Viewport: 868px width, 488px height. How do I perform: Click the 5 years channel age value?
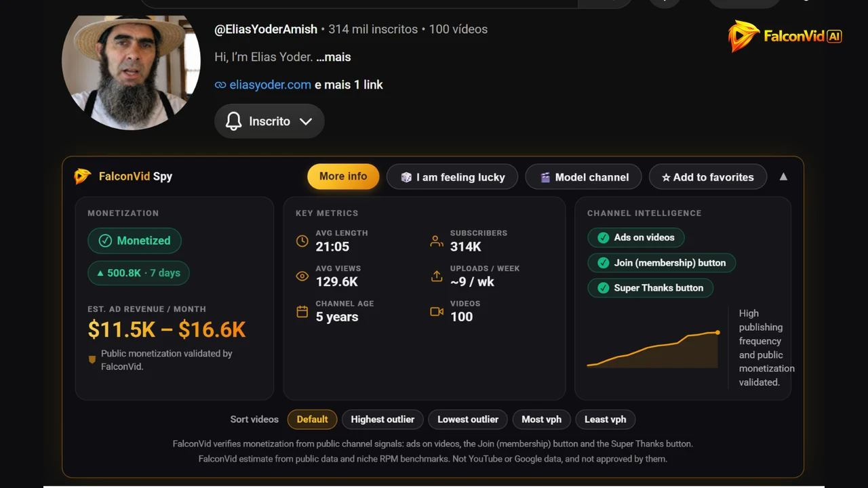tap(337, 317)
